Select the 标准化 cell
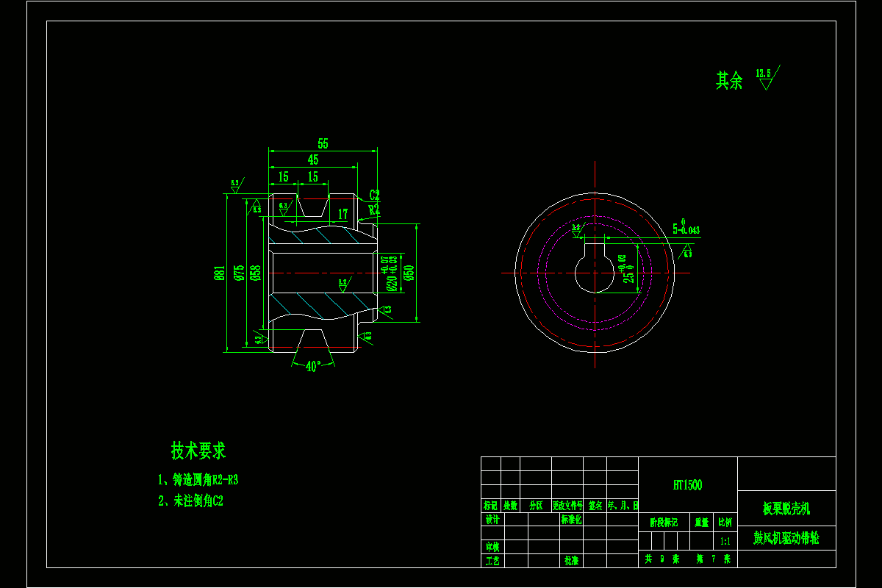This screenshot has height=588, width=882. 573,520
